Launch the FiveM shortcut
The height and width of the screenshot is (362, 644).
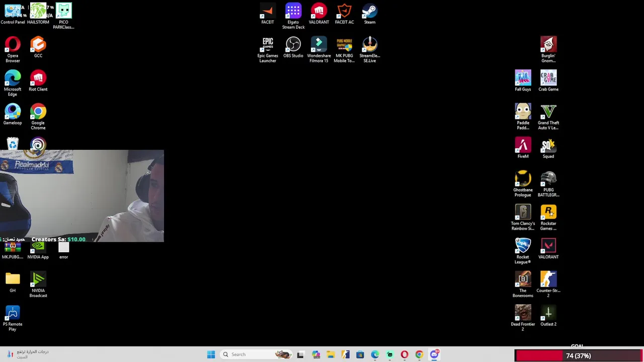[x=523, y=148]
